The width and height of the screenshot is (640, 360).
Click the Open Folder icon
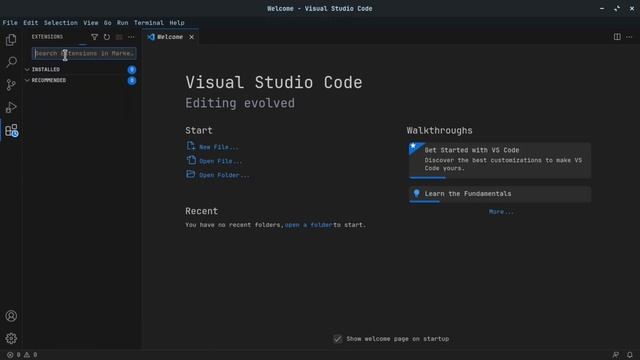(x=191, y=174)
